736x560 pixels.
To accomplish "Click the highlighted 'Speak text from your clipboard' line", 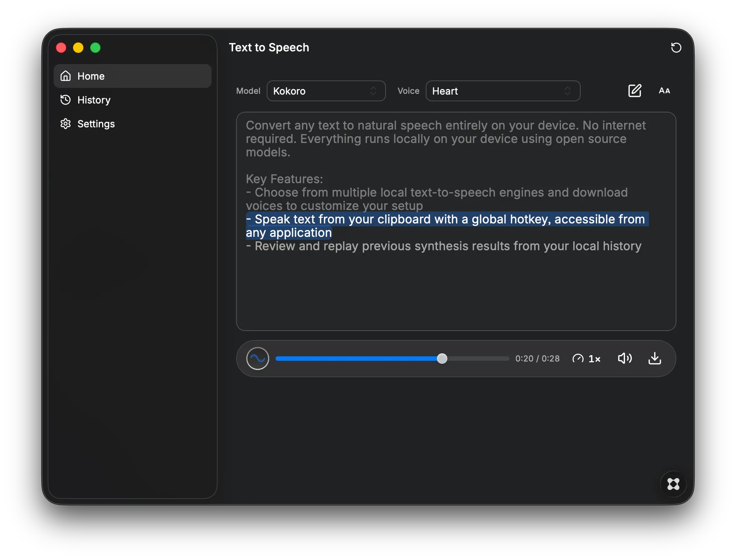I will (x=447, y=226).
